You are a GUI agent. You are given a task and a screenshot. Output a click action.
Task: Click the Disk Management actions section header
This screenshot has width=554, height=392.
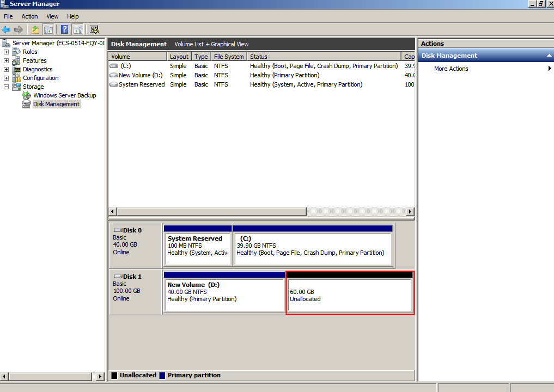(486, 56)
